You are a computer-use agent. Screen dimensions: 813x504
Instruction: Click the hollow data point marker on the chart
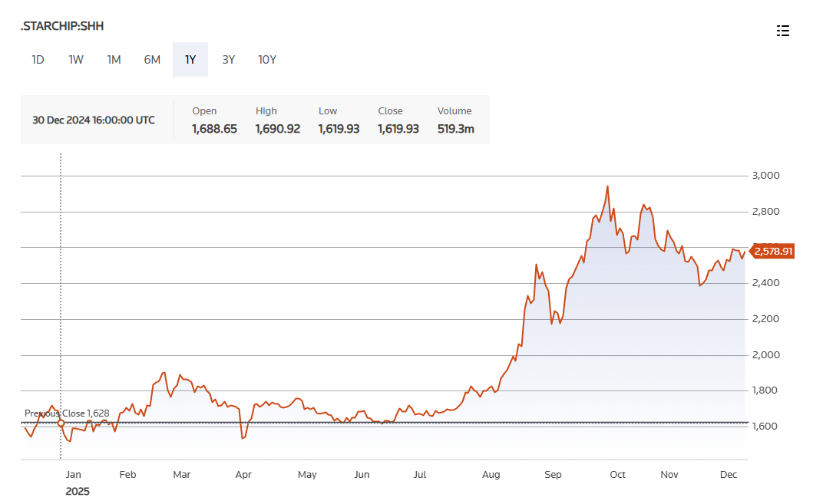61,423
